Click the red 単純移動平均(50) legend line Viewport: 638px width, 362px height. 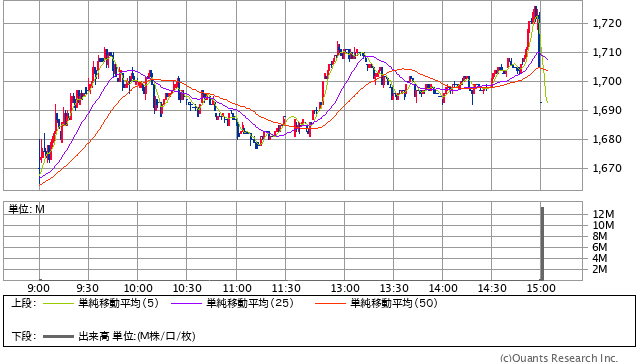[x=330, y=303]
